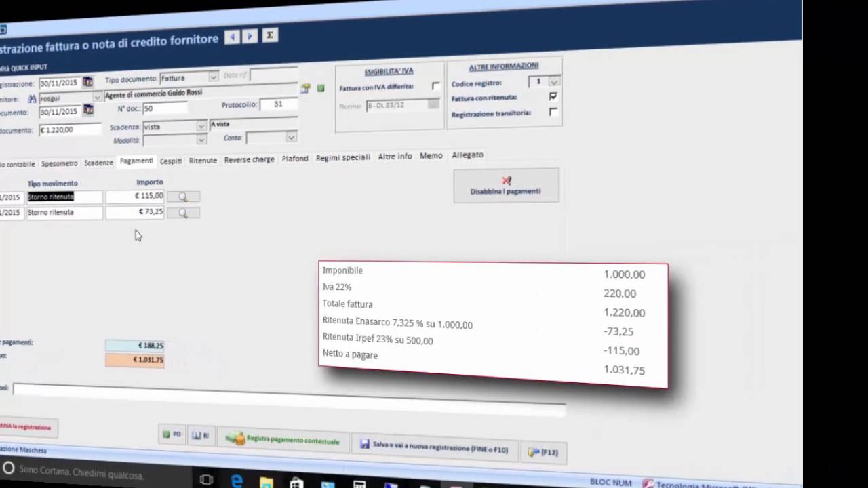Select the highlighted Storno ritenuta field
This screenshot has height=488, width=868.
tap(64, 197)
